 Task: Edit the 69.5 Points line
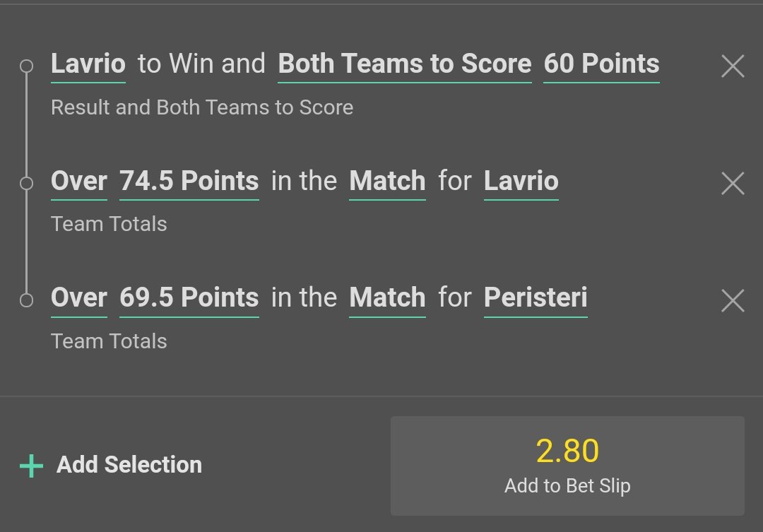point(189,298)
